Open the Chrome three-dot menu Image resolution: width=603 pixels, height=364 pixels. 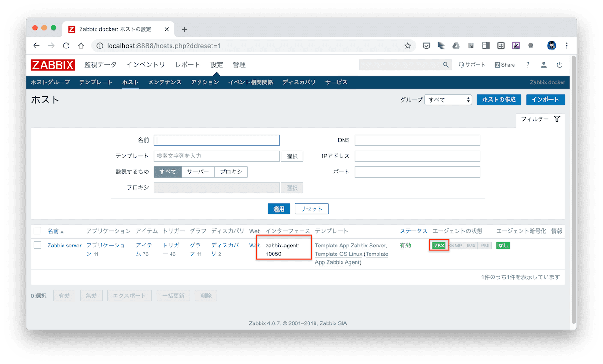[567, 46]
